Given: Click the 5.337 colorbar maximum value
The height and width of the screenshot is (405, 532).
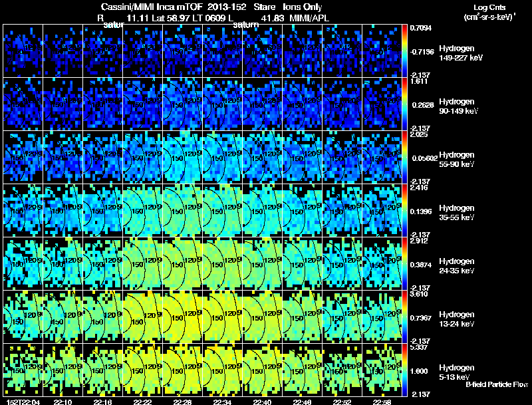Looking at the screenshot, I should pos(419,348).
